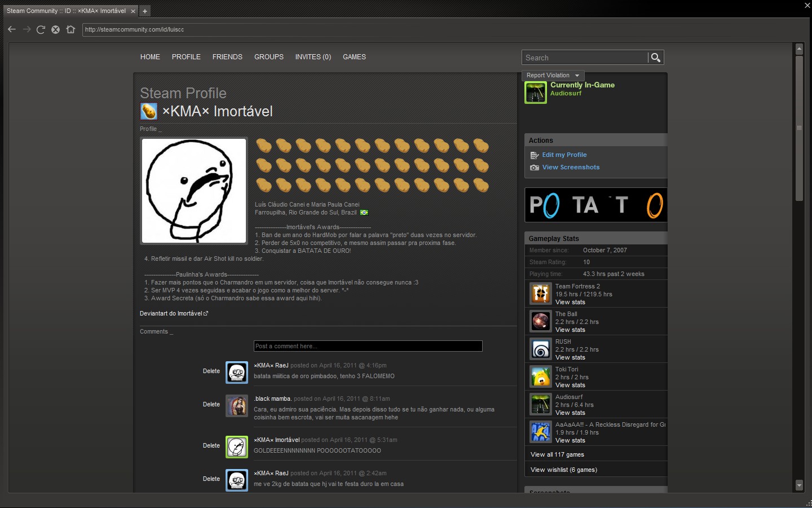This screenshot has height=508, width=812.
Task: Click RaeJ's avatar on the 4:16pm comment
Action: 237,373
